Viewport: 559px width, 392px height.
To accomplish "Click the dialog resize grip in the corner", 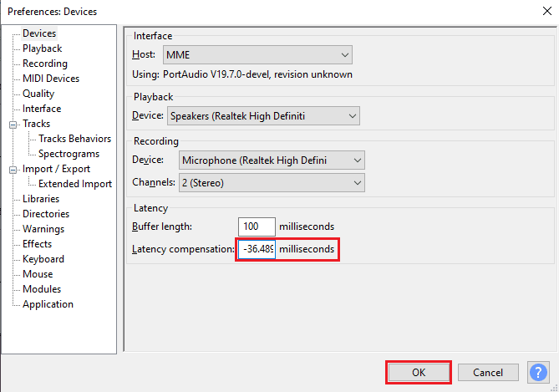I will [x=554, y=388].
